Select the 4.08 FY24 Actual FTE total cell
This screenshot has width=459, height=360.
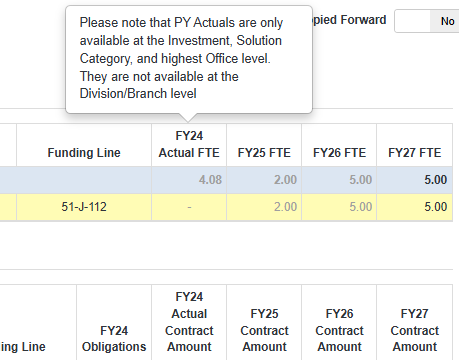coord(189,180)
